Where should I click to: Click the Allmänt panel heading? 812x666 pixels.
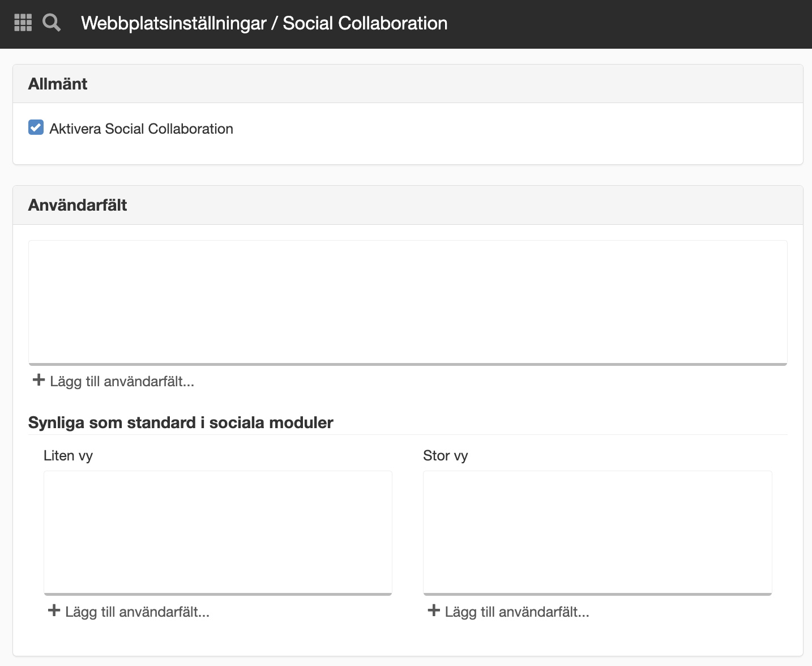58,84
